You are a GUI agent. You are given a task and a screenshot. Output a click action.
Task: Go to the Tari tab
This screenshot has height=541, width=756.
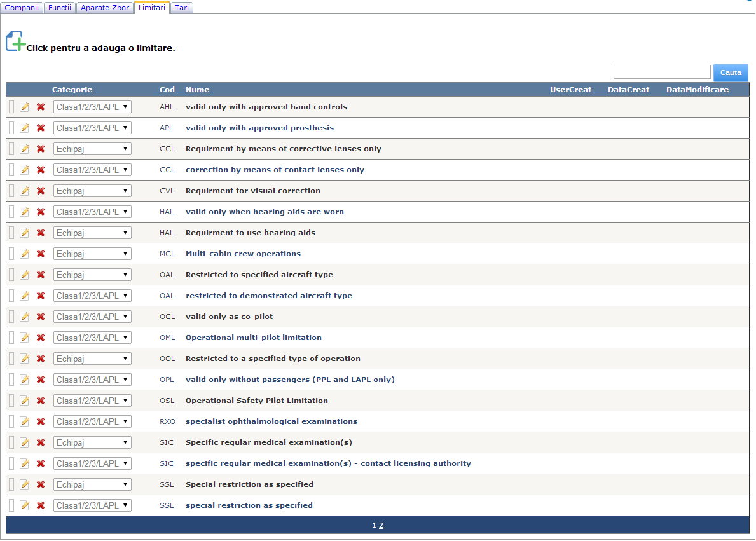[181, 8]
